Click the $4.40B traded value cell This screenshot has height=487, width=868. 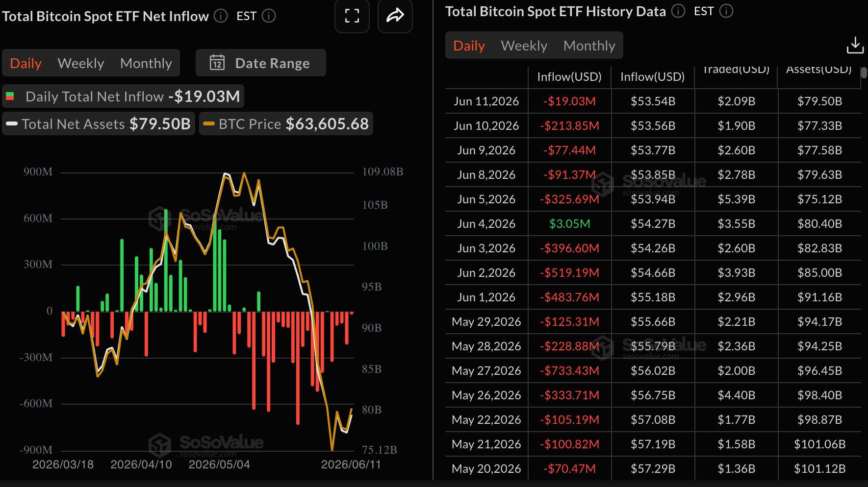737,395
